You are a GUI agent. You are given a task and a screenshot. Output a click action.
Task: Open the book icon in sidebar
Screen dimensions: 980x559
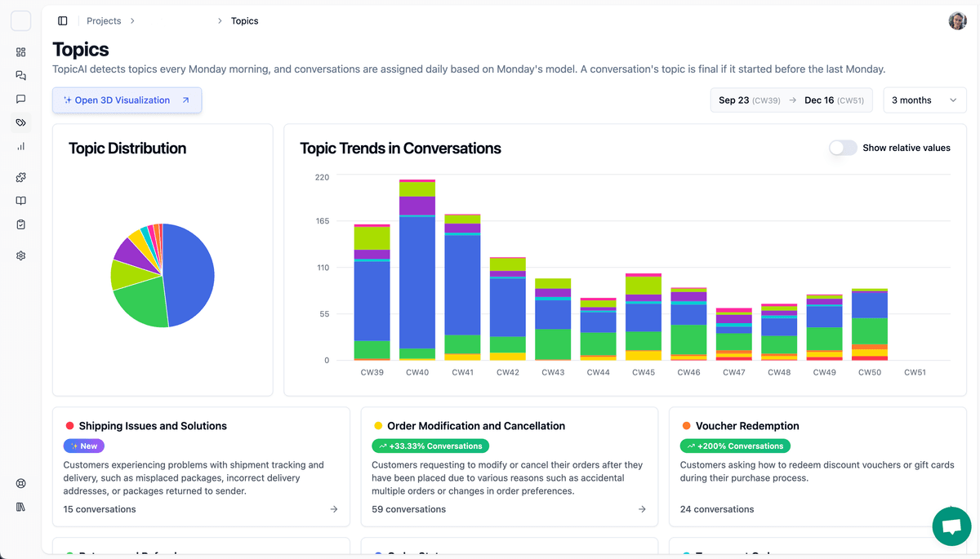21,201
